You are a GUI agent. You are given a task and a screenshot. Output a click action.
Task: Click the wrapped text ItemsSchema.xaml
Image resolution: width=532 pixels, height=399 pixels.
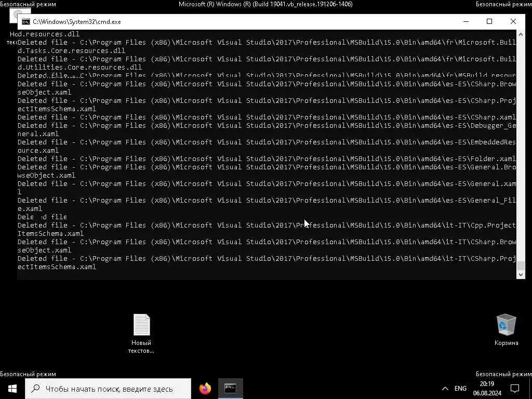click(x=50, y=233)
